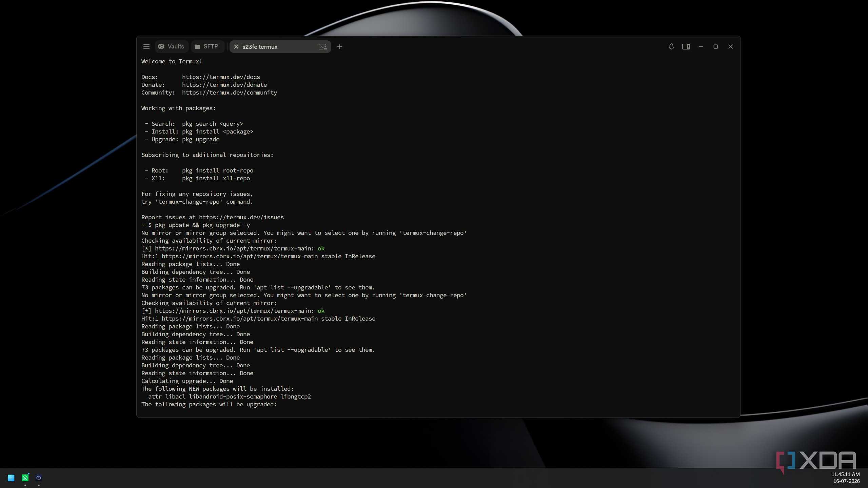
Task: Click 'Calculating upgrade... Done' line
Action: click(187, 381)
